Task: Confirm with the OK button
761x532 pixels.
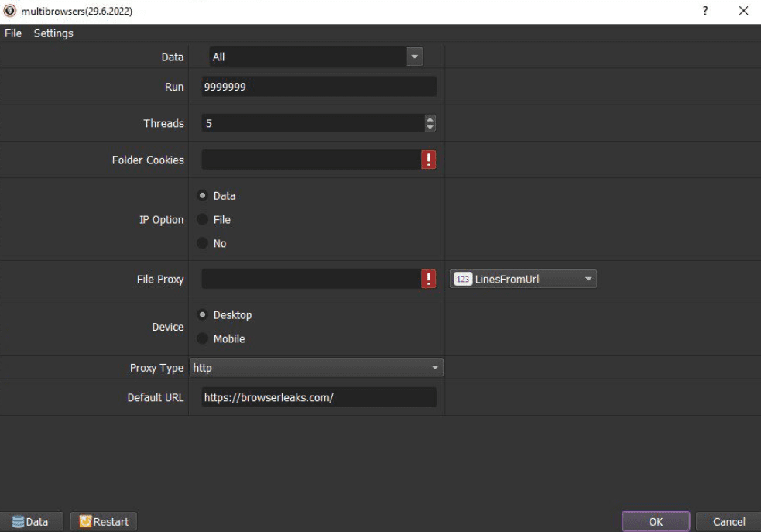Action: pos(655,522)
